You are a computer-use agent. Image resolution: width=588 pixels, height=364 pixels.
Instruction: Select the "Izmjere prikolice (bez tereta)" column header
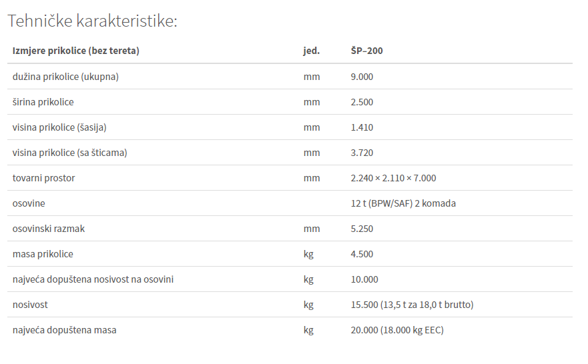coord(76,51)
